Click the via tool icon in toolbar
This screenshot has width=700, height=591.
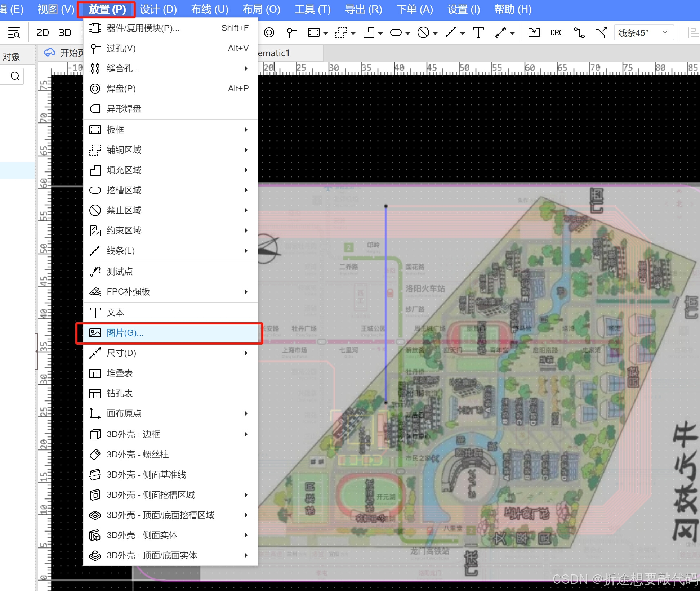[x=291, y=33]
